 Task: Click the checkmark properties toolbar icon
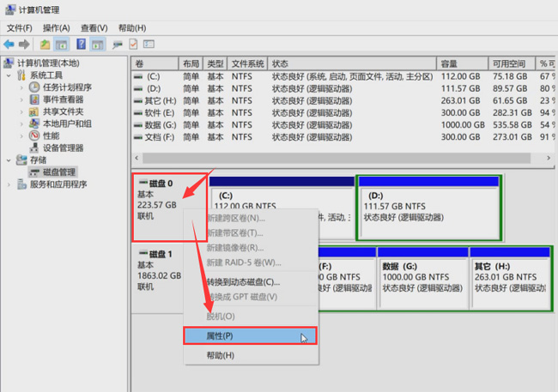[x=133, y=44]
